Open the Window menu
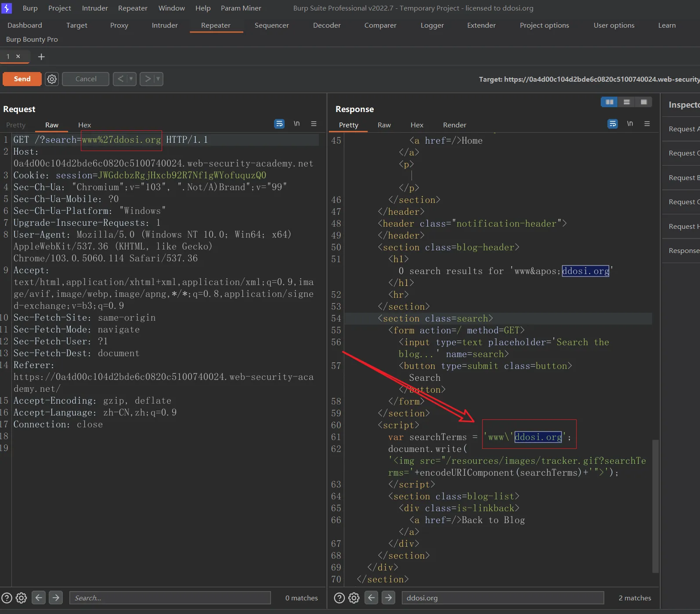Viewport: 700px width, 614px height. [x=172, y=8]
